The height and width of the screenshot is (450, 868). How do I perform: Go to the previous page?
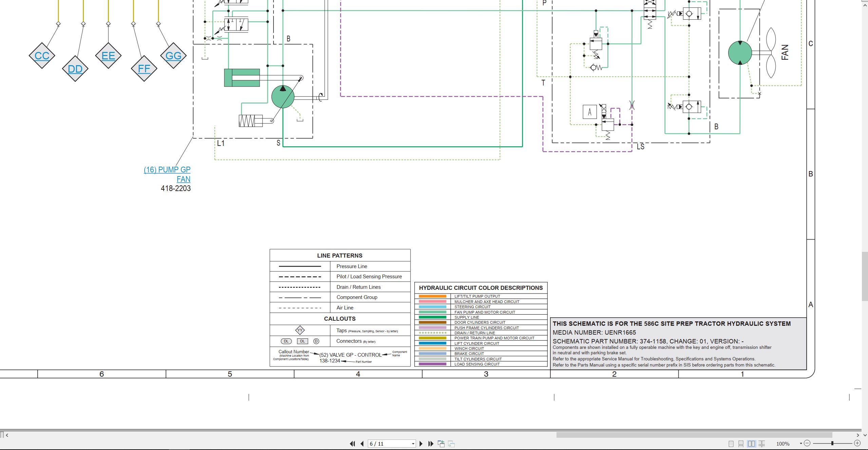click(x=362, y=444)
